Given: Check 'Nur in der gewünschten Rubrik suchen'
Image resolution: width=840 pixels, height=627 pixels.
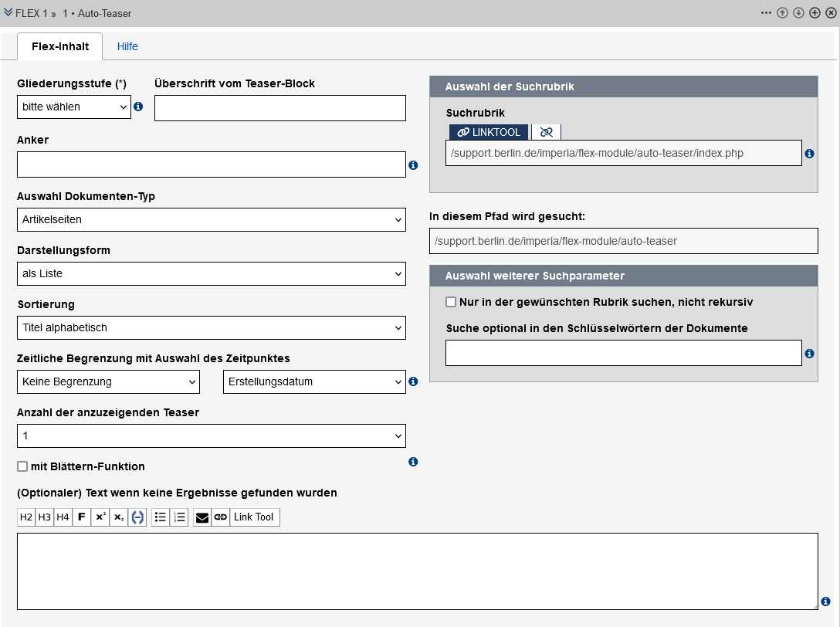Looking at the screenshot, I should [x=451, y=302].
